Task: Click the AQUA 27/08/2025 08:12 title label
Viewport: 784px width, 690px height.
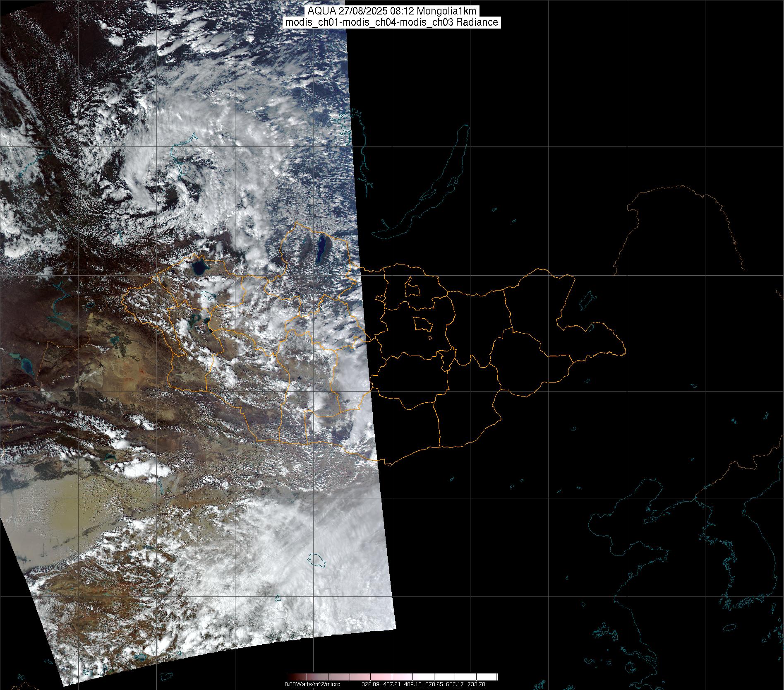Action: coord(392,11)
